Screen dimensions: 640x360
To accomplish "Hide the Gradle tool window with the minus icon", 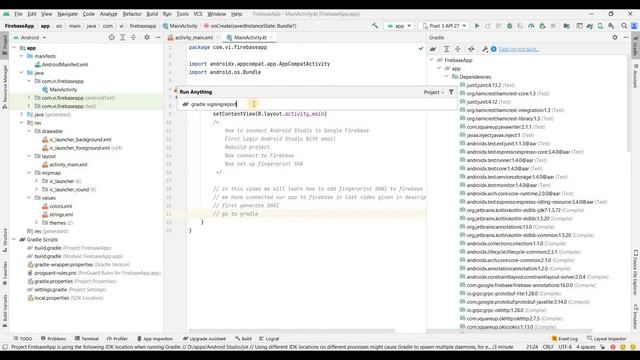I will coord(626,38).
